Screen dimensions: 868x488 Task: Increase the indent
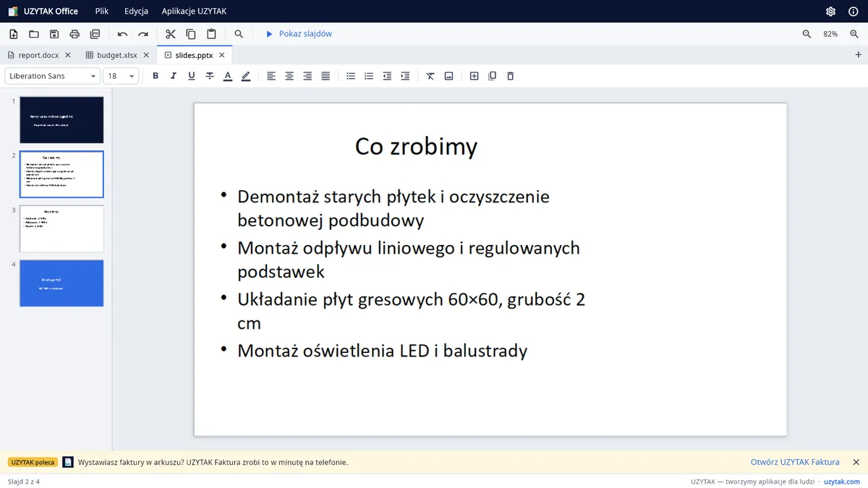pos(405,76)
